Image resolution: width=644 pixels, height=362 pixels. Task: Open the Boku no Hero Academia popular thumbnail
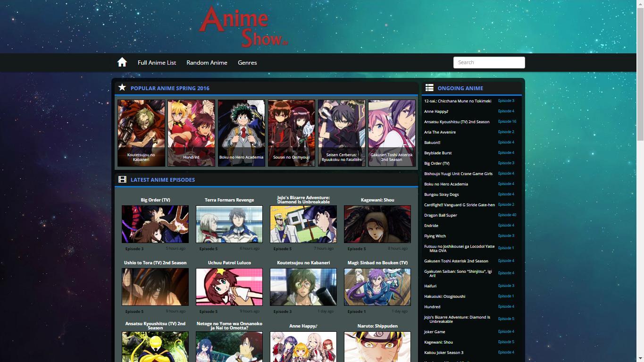coord(241,133)
